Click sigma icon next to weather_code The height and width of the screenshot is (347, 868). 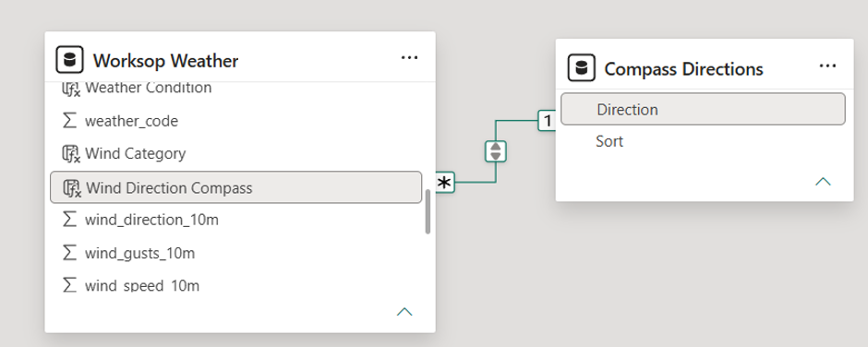coord(70,121)
